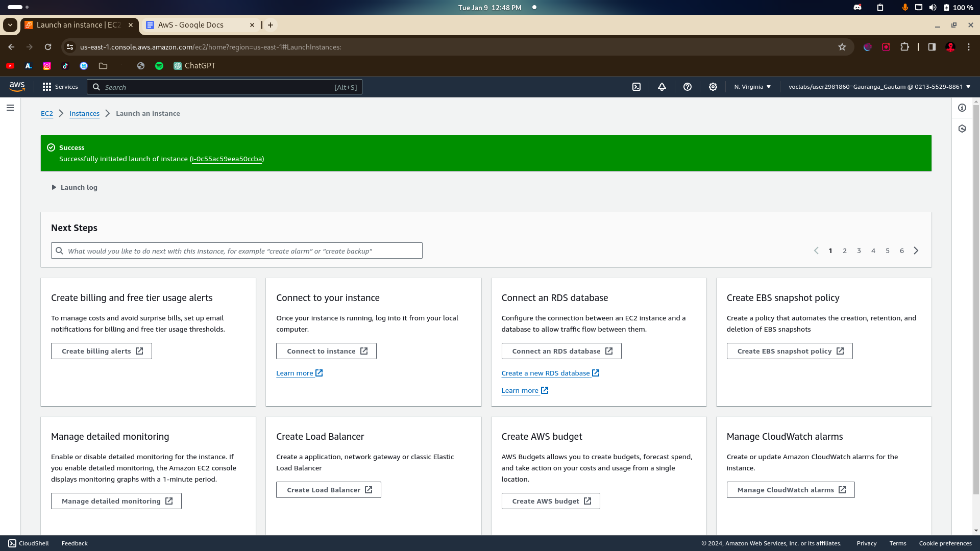
Task: Open the Services grid menu
Action: coord(60,87)
